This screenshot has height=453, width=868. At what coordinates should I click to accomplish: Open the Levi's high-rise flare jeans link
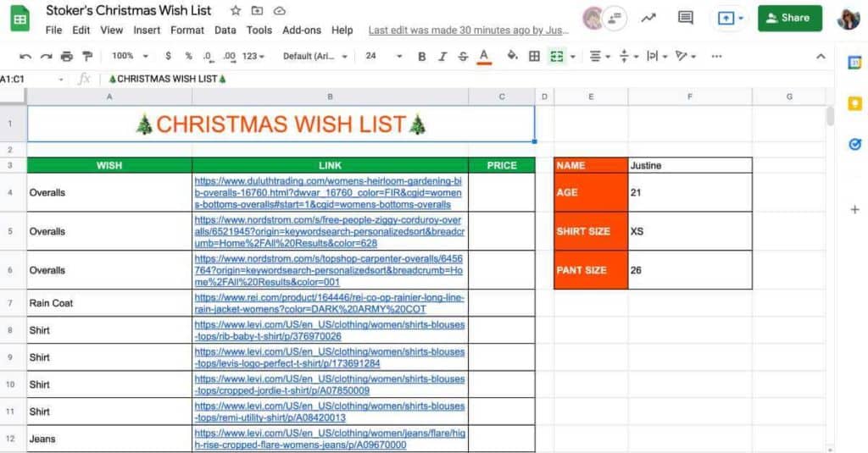(x=330, y=439)
